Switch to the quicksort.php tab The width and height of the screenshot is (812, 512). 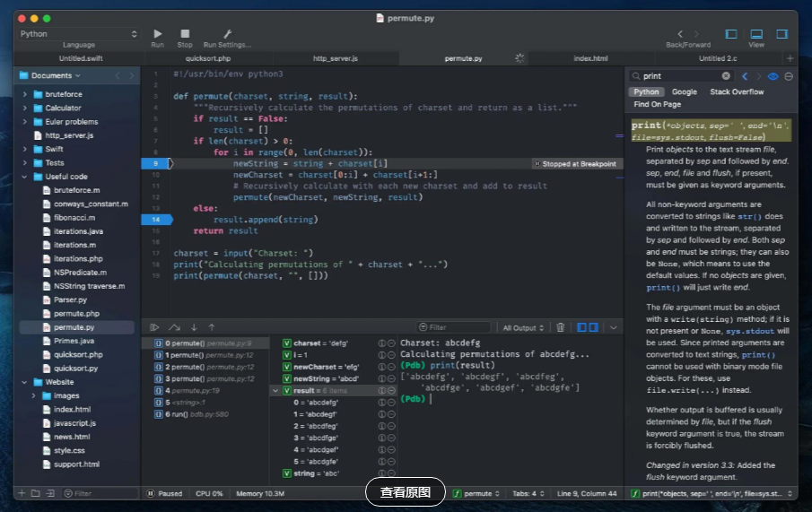pyautogui.click(x=208, y=58)
